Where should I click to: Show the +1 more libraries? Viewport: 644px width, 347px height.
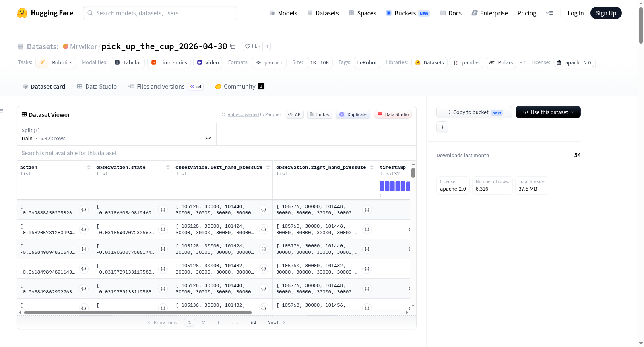[523, 62]
